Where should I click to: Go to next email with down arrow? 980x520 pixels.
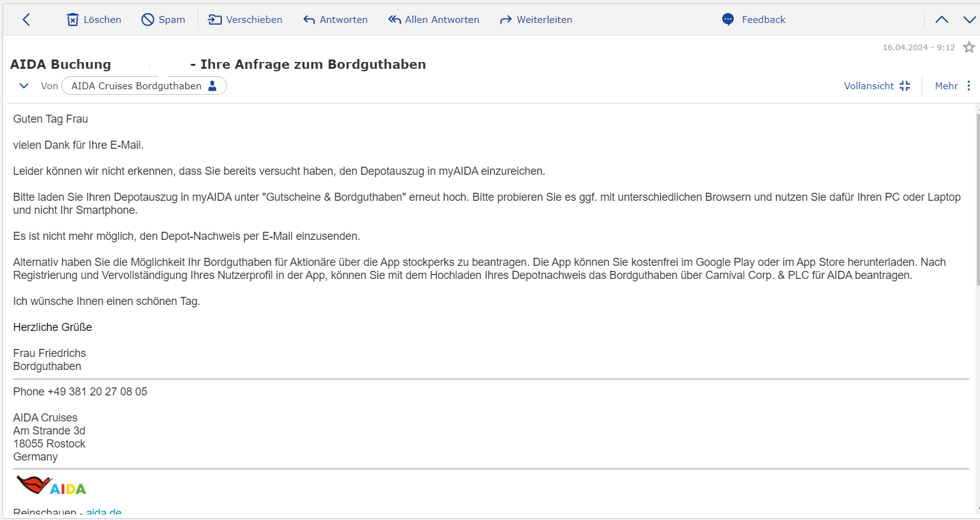(x=969, y=20)
